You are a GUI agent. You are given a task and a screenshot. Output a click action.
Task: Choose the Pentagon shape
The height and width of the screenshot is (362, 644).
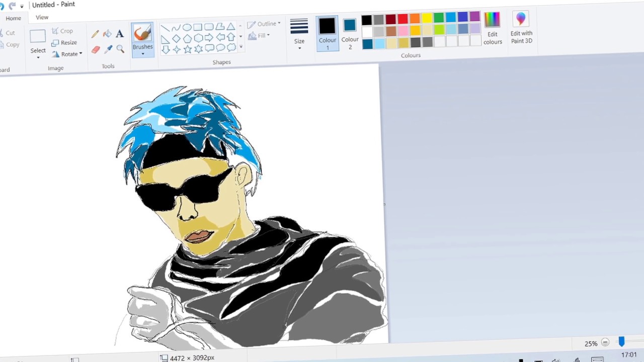(188, 38)
